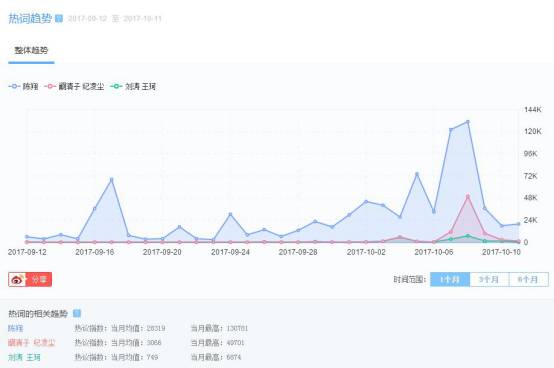Toggle the blue 陈翔 legend series
This screenshot has width=554, height=368.
[x=23, y=86]
